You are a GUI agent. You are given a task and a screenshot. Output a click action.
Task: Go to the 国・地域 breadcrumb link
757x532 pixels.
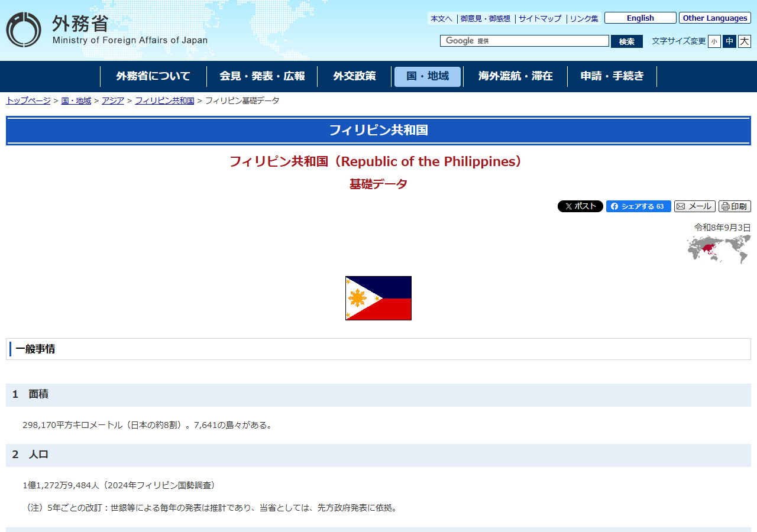[76, 100]
